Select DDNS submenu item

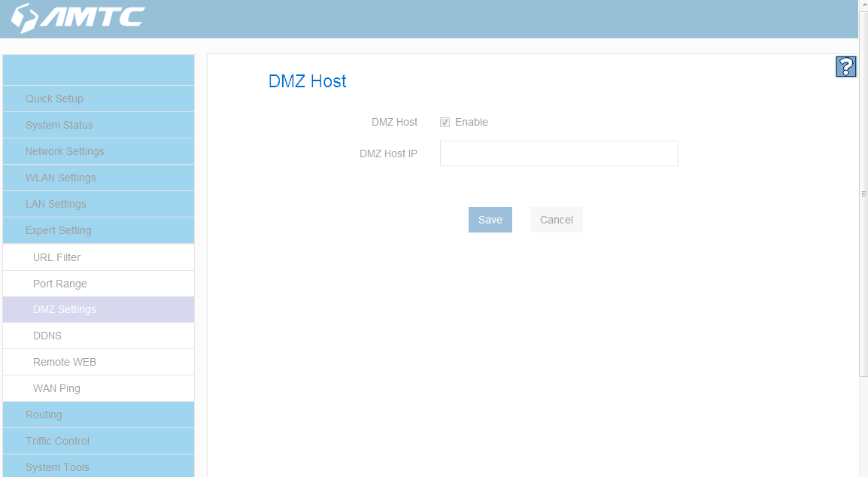click(x=99, y=336)
